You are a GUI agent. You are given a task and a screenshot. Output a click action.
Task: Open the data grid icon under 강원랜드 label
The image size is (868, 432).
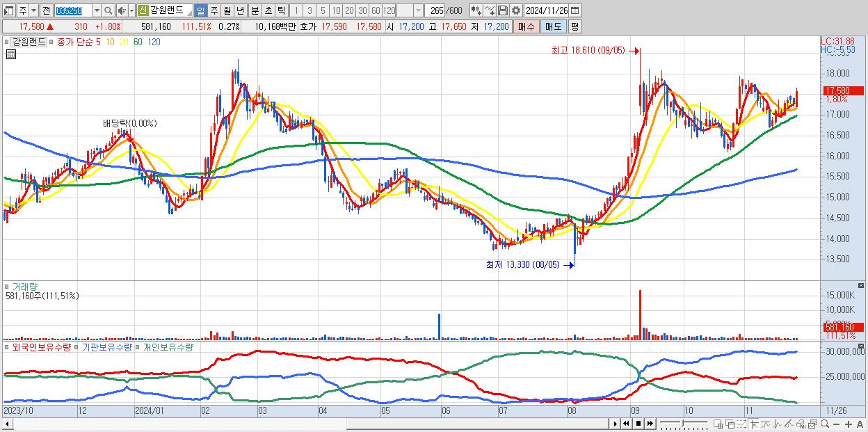(x=10, y=54)
